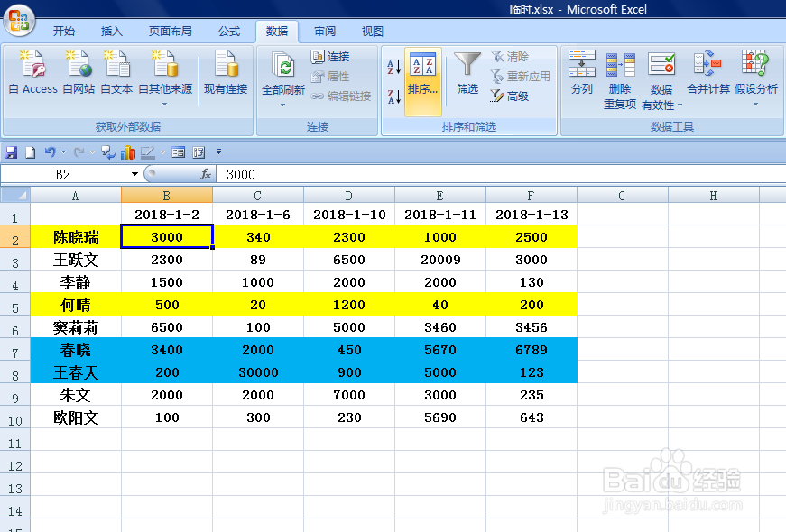Toggle the Filter (筛选) funnel
786x532 pixels.
[x=467, y=73]
